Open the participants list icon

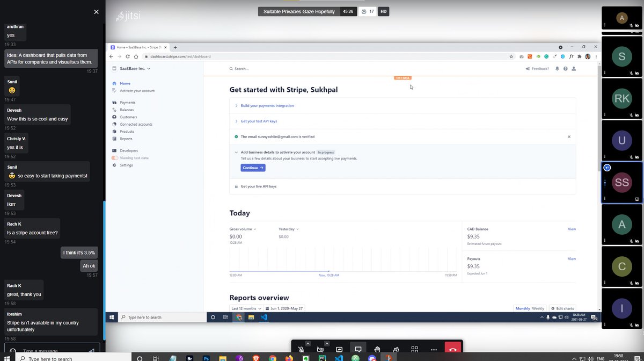[396, 349]
